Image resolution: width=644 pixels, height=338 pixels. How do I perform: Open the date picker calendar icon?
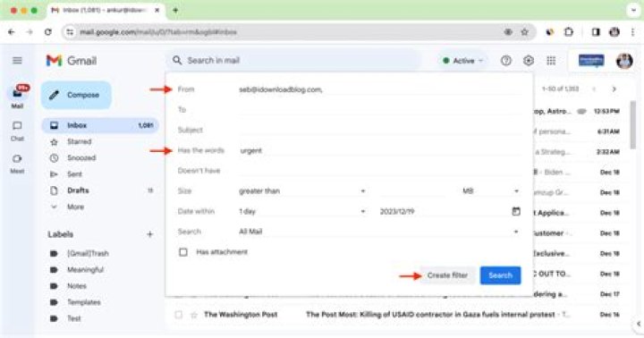(x=516, y=211)
